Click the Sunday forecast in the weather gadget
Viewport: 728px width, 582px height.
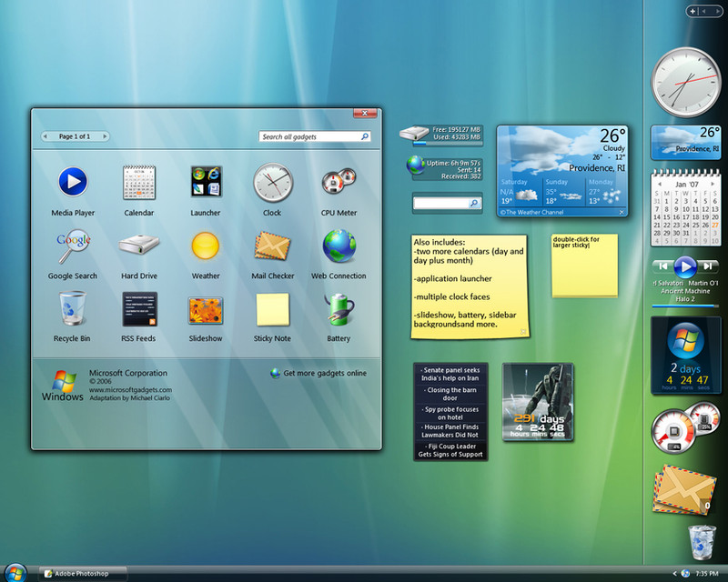(x=563, y=191)
